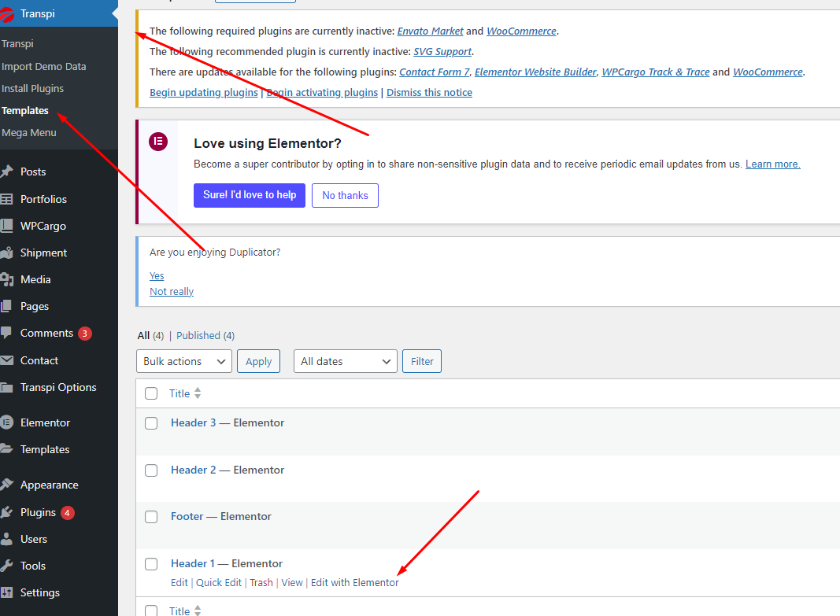Open the Envato Market plugin link
This screenshot has width=840, height=616.
tap(430, 31)
